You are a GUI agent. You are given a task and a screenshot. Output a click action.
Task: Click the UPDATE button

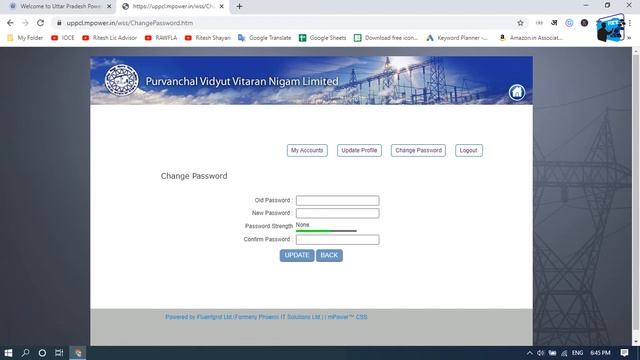297,255
